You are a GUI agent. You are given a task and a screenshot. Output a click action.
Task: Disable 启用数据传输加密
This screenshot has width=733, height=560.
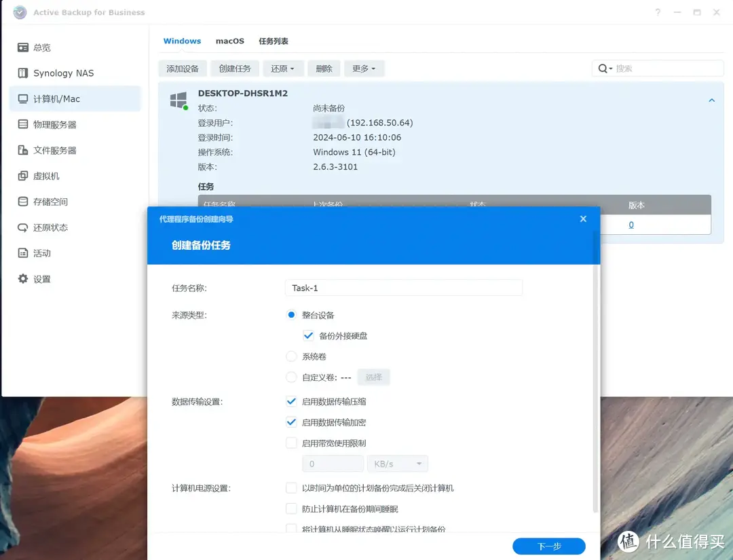[291, 422]
